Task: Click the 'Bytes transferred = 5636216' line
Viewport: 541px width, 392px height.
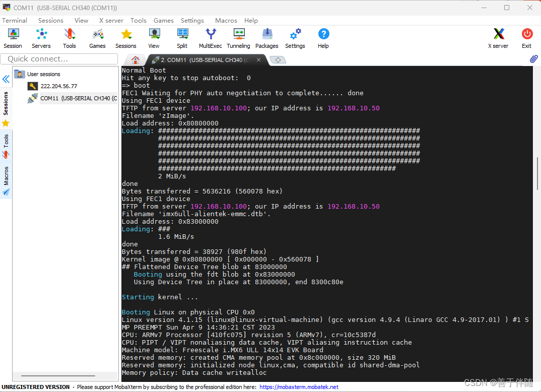Action: [x=202, y=191]
